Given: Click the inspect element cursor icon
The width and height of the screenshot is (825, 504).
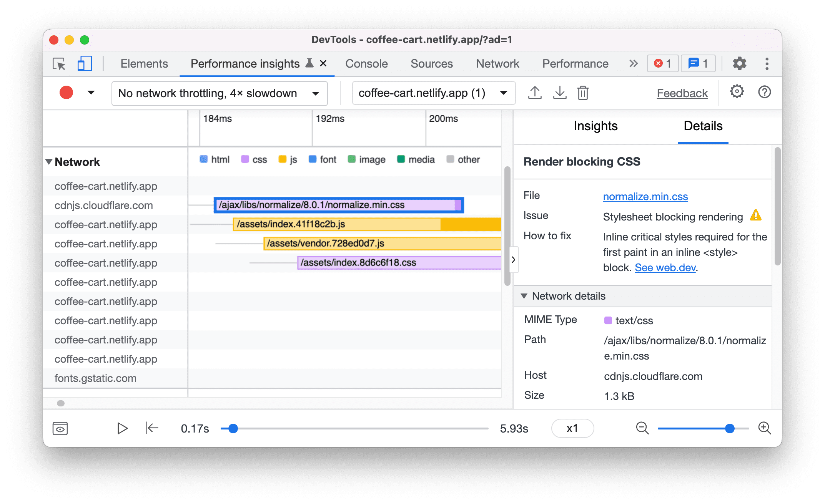Looking at the screenshot, I should click(60, 64).
